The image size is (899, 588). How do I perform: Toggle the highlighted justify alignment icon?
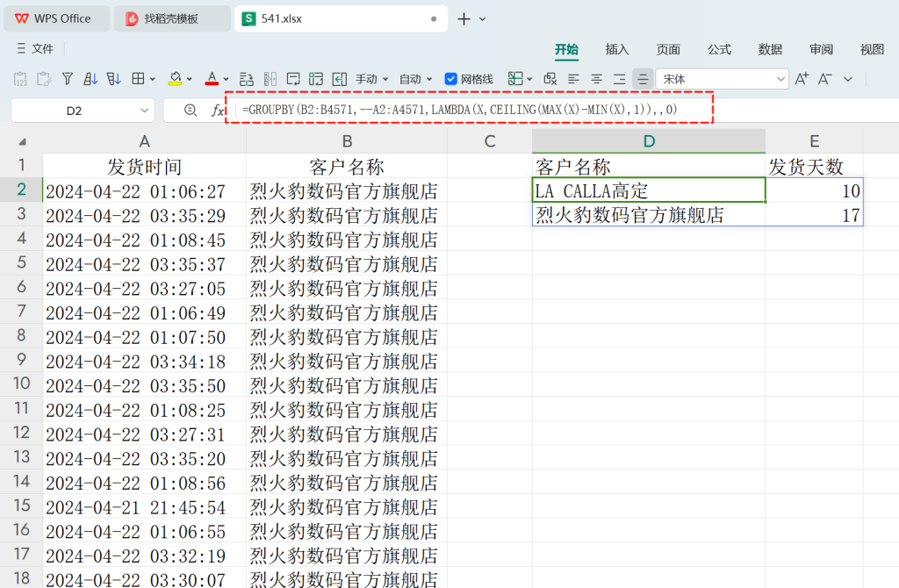[643, 79]
